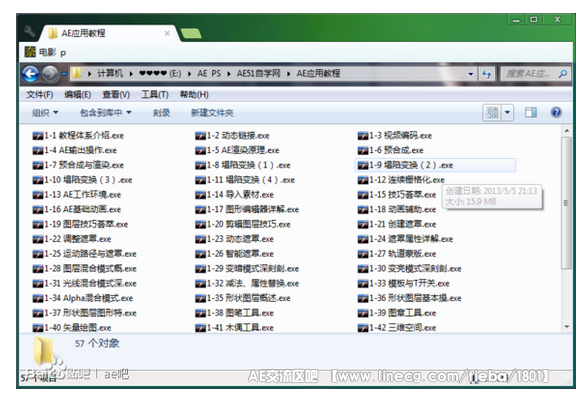Click the 新建文件夹 button

(212, 112)
